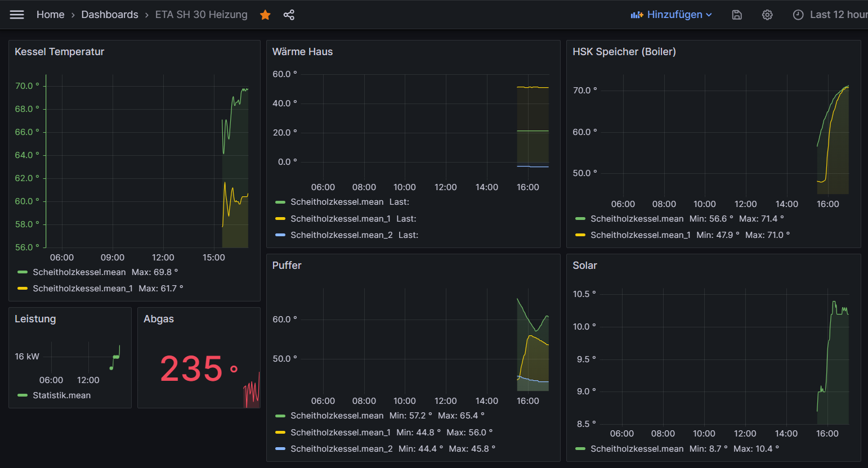Viewport: 868px width, 468px height.
Task: Open the Solar panel title menu
Action: 584,265
